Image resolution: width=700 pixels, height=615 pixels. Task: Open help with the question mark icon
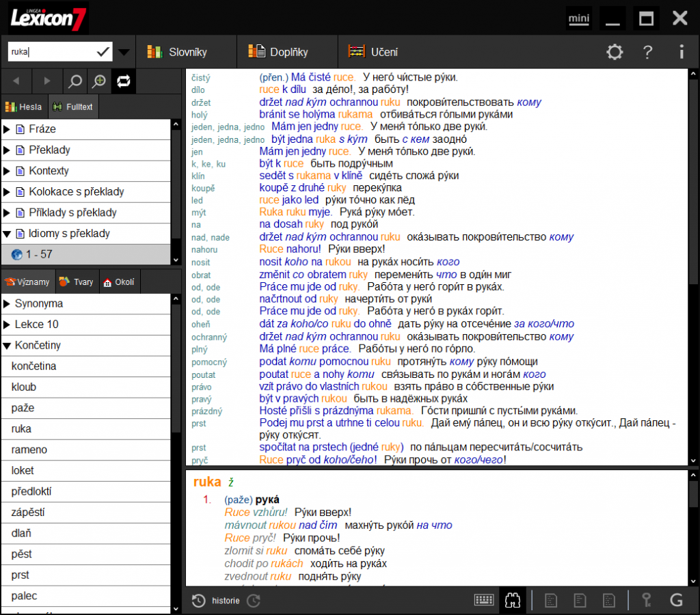647,52
